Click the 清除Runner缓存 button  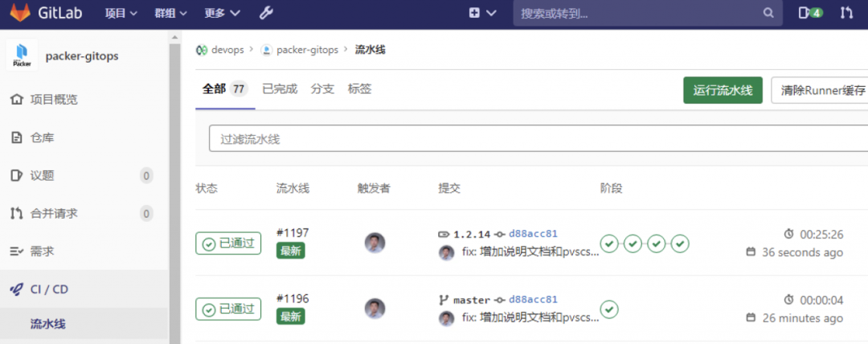(820, 90)
